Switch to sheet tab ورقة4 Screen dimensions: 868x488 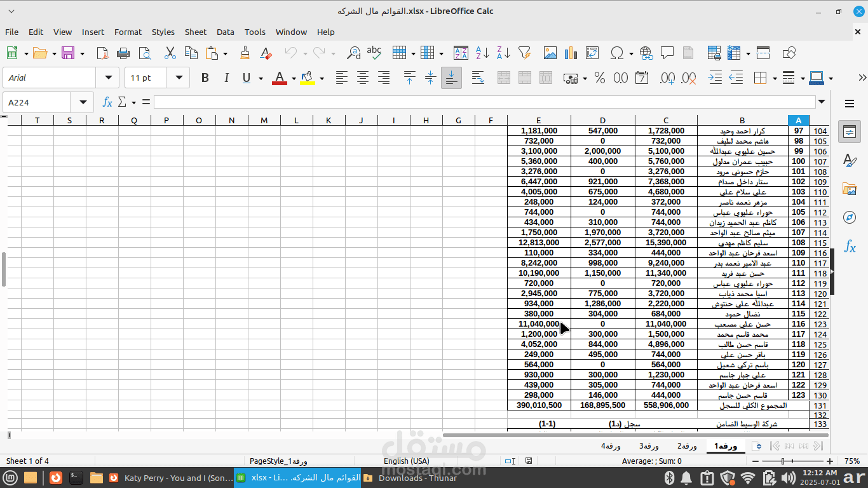coord(611,446)
